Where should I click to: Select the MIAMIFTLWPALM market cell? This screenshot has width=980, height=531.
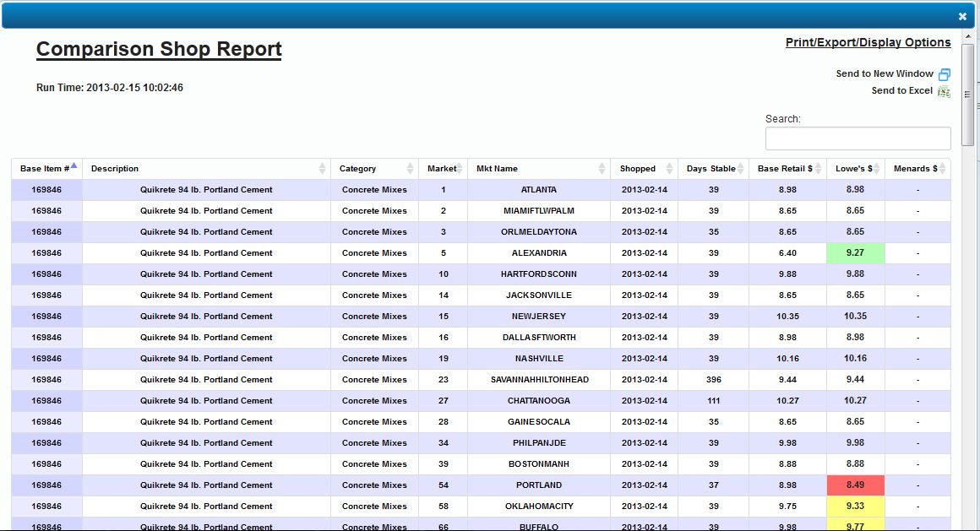tap(539, 211)
